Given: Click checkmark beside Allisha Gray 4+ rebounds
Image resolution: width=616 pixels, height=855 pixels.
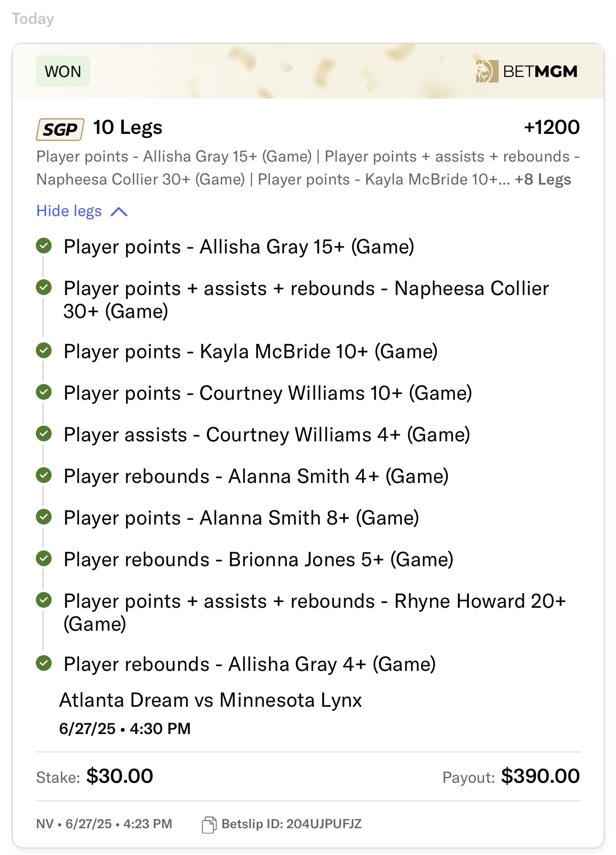Looking at the screenshot, I should 44,663.
